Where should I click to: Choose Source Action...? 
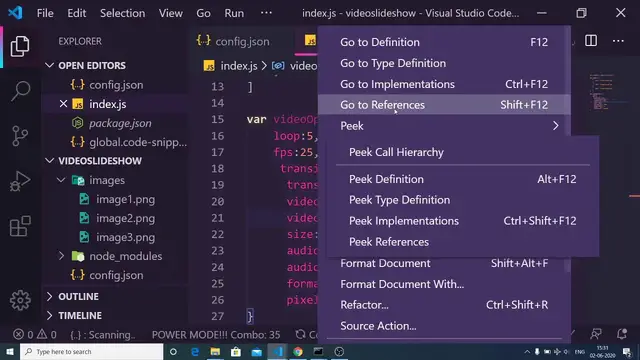444,326
